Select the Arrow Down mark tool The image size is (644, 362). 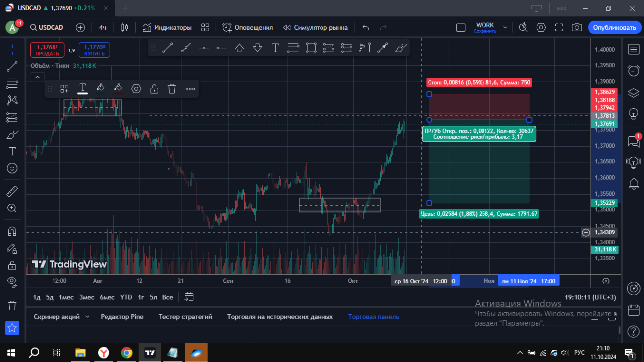coord(257,48)
